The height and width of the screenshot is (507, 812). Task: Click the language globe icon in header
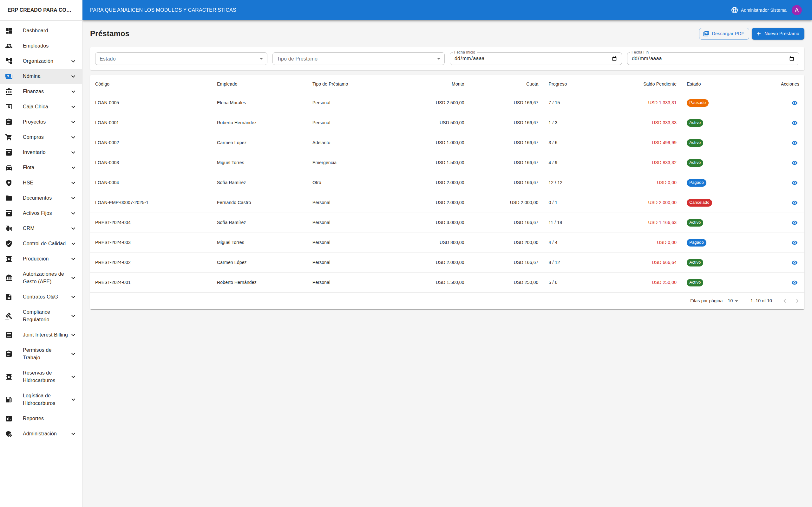pos(734,10)
